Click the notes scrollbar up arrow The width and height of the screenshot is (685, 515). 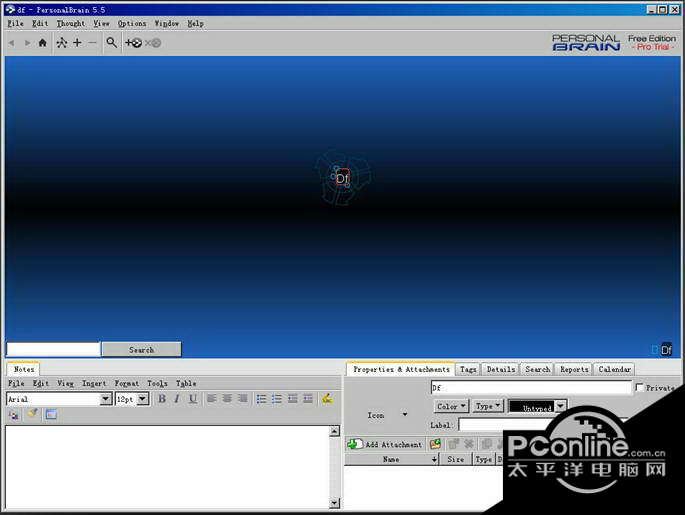coord(334,431)
